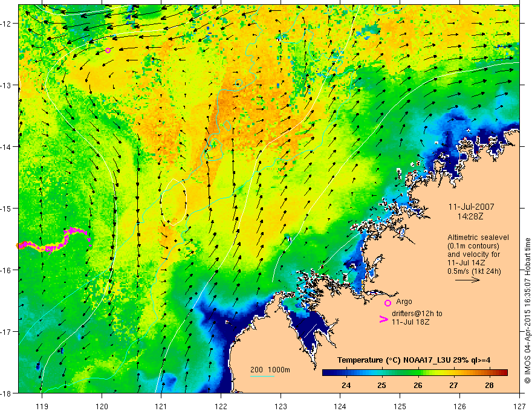Click the magenta Argo legend circle
This screenshot has height=411, width=532.
coord(388,303)
